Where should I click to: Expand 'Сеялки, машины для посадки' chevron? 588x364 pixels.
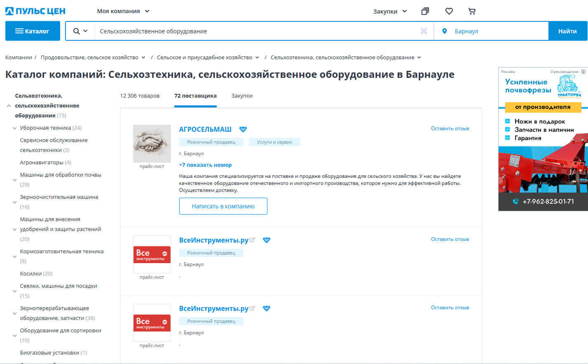15,291
